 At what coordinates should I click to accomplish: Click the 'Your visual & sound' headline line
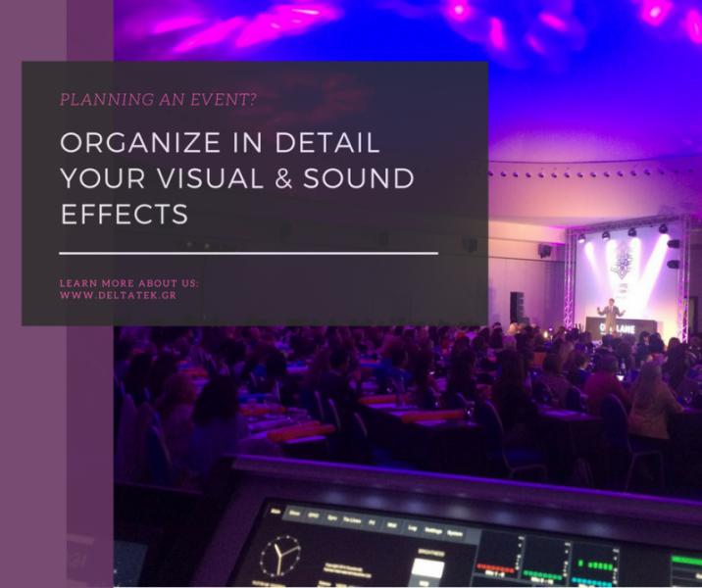(237, 177)
